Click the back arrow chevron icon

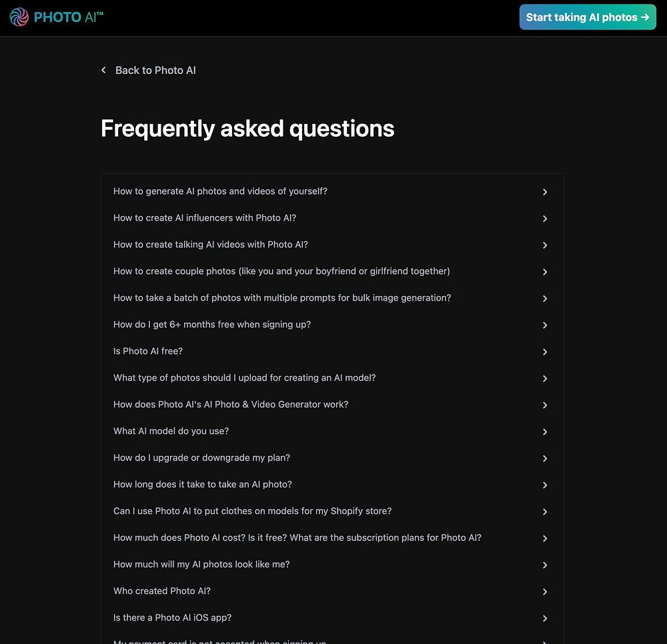pyautogui.click(x=103, y=70)
